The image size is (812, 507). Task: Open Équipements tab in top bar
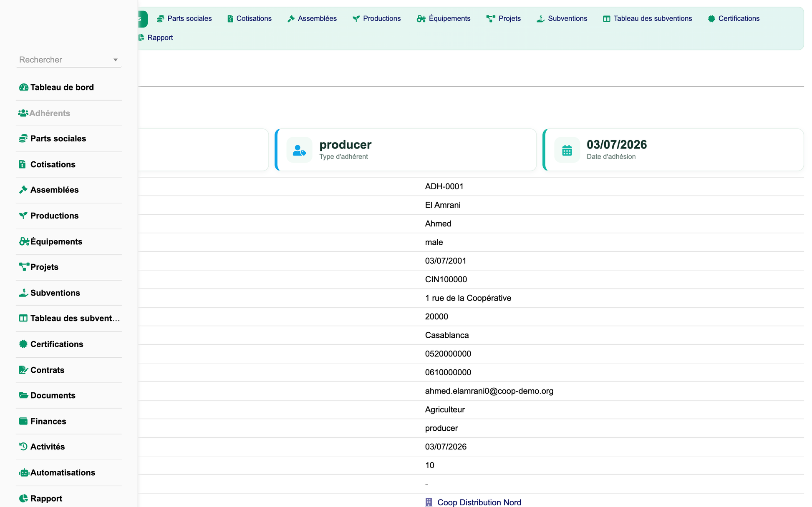tap(444, 19)
